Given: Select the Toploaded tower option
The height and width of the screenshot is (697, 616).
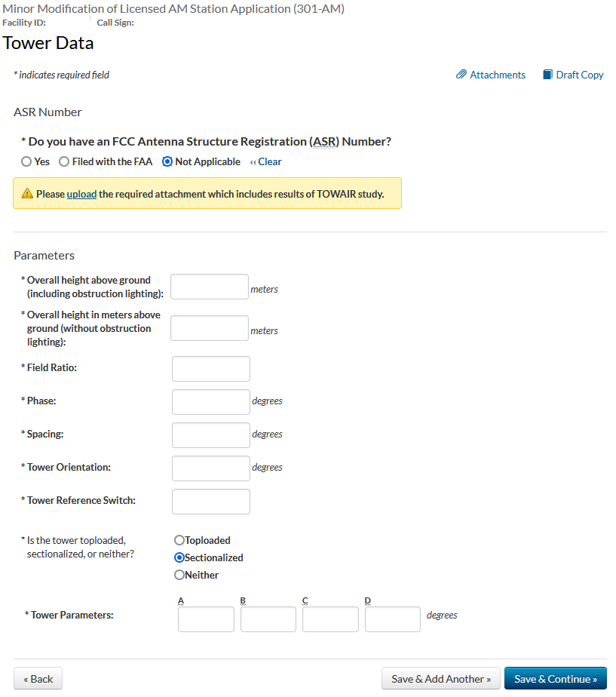Looking at the screenshot, I should click(x=179, y=540).
